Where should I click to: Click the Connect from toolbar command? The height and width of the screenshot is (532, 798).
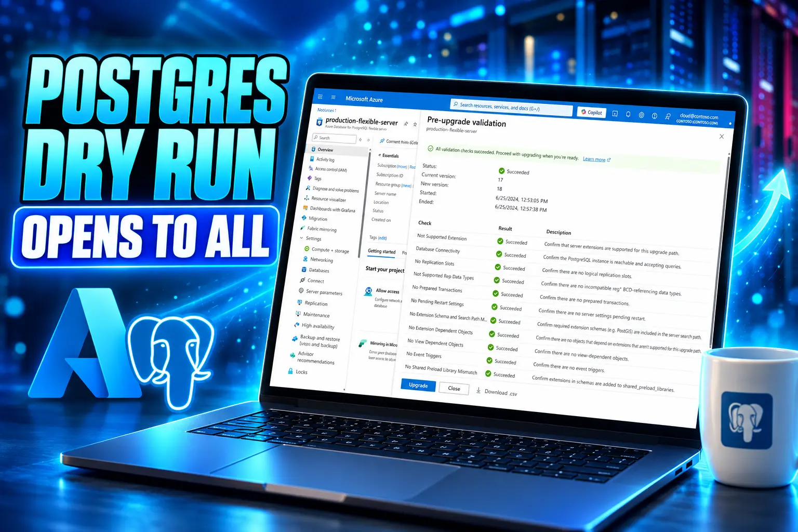click(x=398, y=142)
